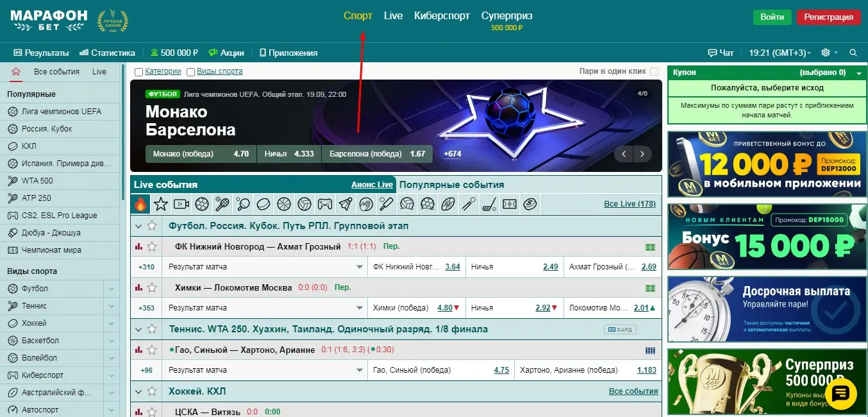Viewport: 868px width, 417px height.
Task: Open the floating yellow chat bubble icon
Action: [840, 393]
